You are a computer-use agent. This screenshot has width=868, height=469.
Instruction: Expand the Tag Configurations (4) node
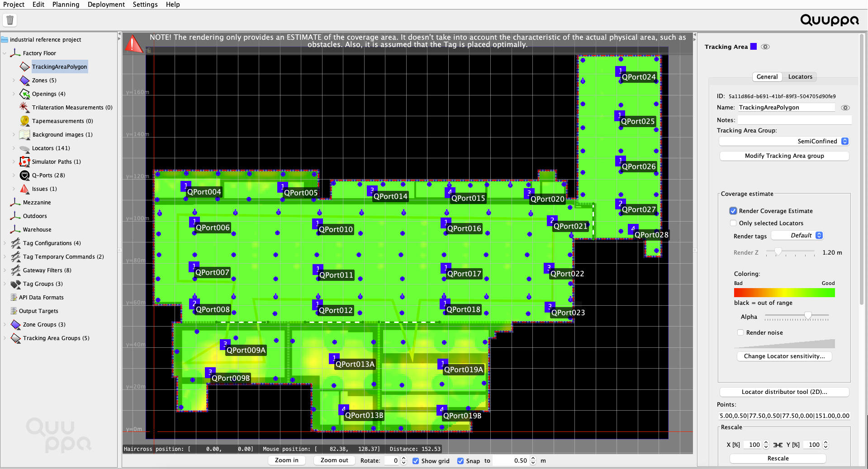5,243
